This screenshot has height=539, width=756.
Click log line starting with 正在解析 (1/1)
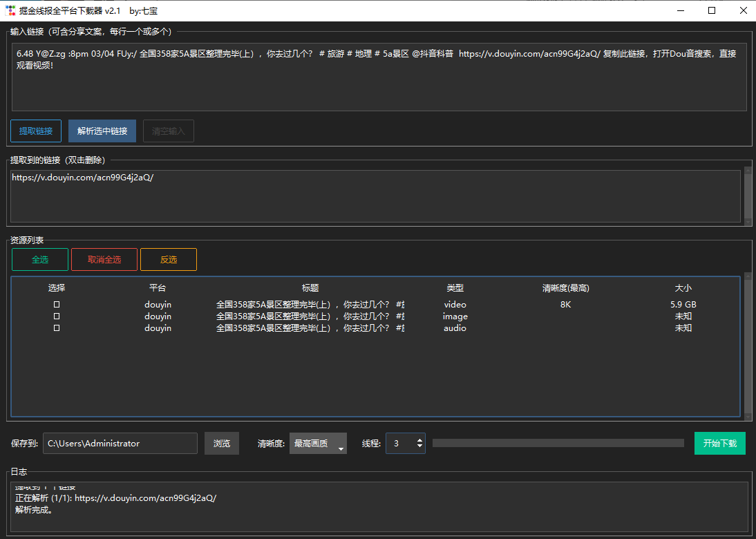115,498
